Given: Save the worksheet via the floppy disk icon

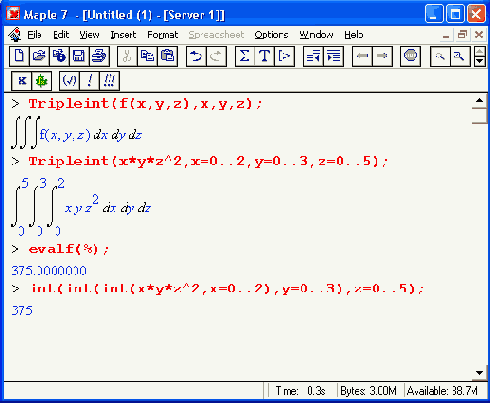Looking at the screenshot, I should (79, 56).
